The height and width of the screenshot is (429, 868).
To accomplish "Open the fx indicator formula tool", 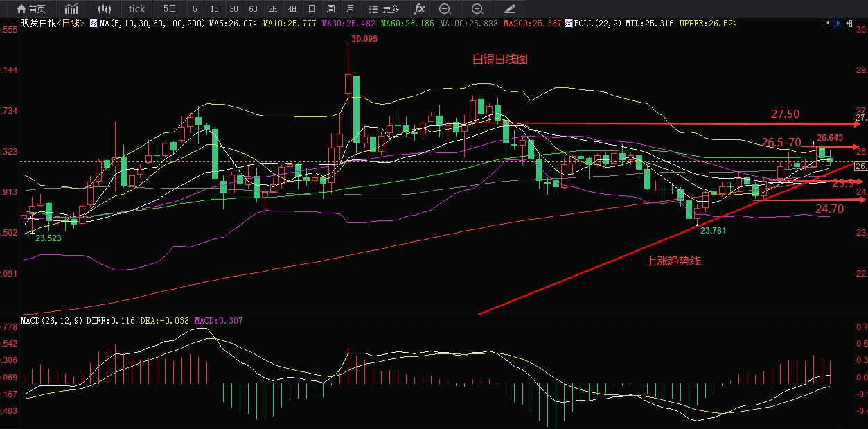I will [419, 9].
